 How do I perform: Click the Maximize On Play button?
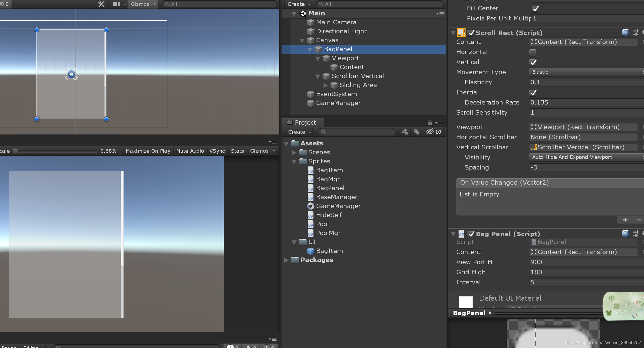[x=148, y=151]
